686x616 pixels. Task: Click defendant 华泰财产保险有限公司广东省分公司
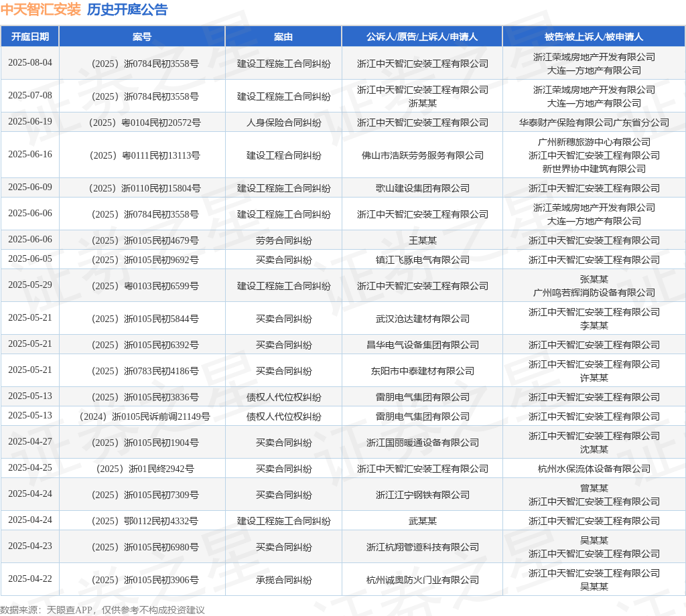pyautogui.click(x=594, y=123)
